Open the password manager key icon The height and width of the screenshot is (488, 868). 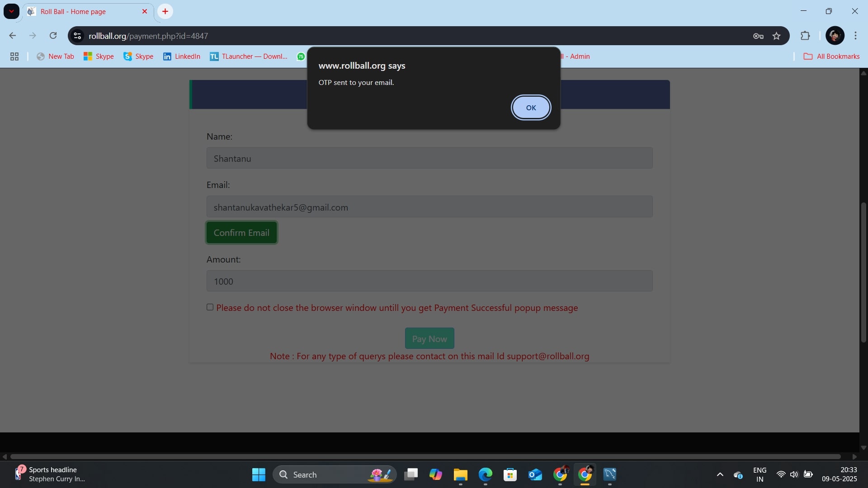(x=758, y=36)
